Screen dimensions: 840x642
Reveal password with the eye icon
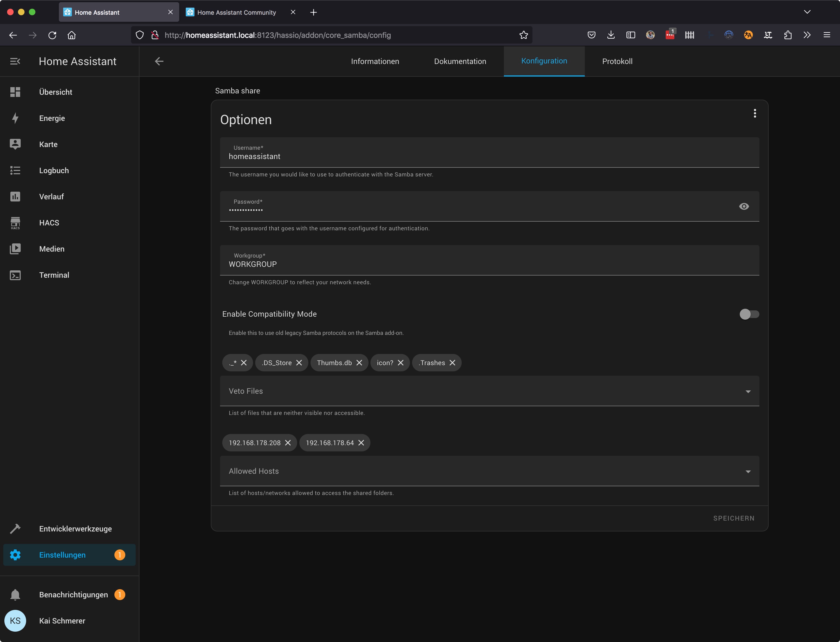pyautogui.click(x=744, y=206)
